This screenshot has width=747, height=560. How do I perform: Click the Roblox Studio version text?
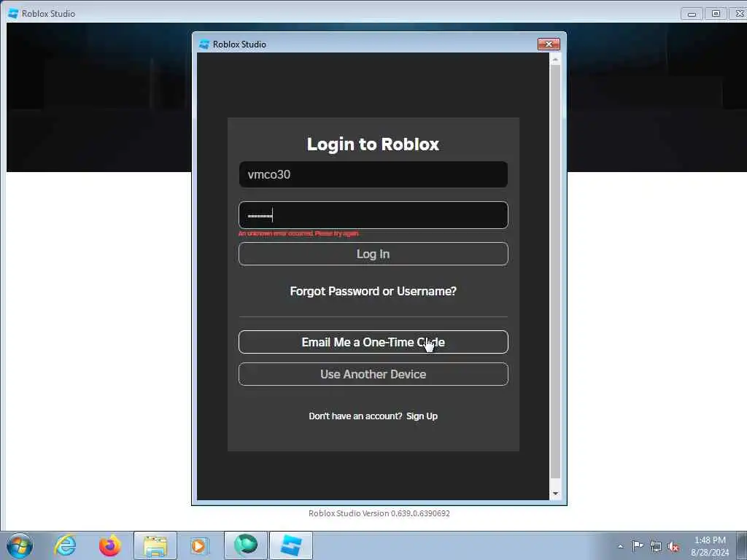click(x=379, y=513)
